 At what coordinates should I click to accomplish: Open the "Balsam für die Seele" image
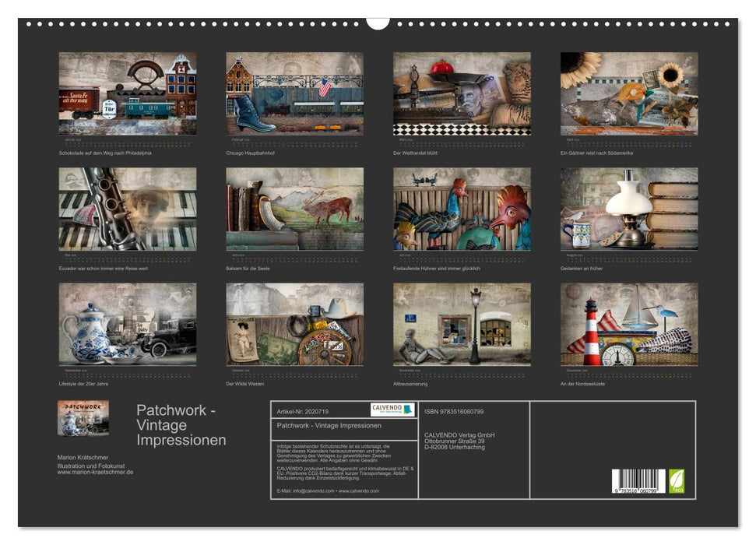point(294,210)
